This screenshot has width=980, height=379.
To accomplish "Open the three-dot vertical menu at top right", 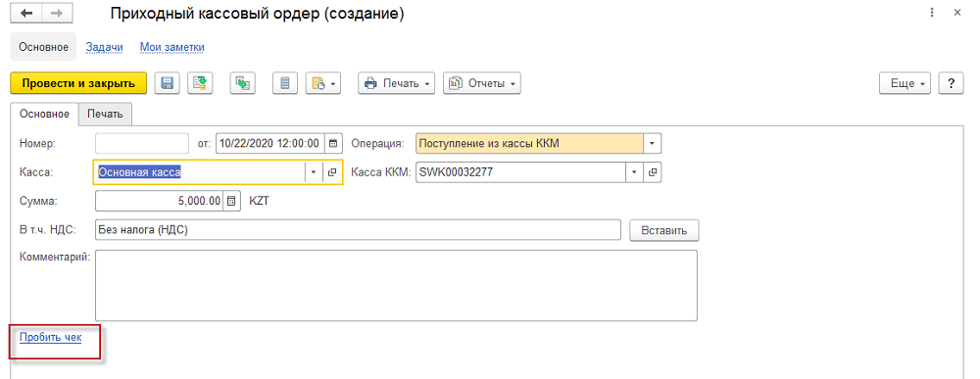I will tap(933, 13).
